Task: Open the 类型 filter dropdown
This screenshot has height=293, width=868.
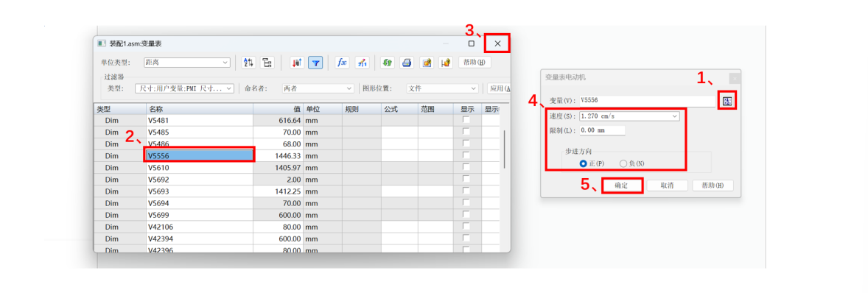Action: [x=185, y=88]
